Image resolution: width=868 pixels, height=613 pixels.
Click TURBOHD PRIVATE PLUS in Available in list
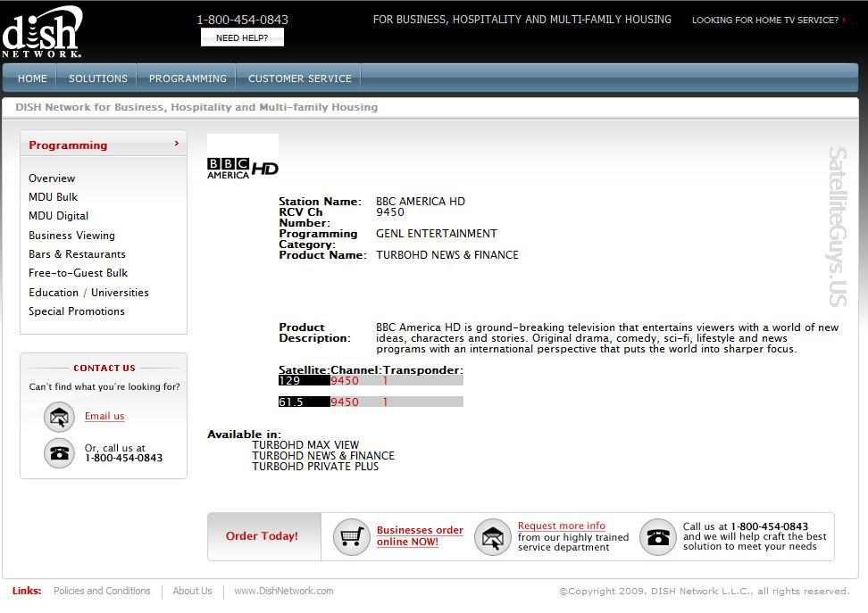point(315,467)
